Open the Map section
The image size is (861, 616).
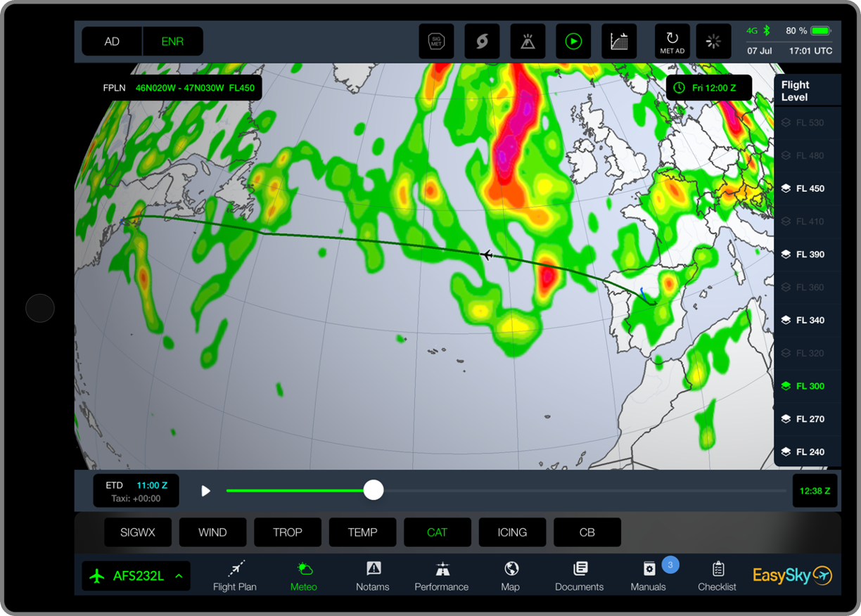point(511,575)
